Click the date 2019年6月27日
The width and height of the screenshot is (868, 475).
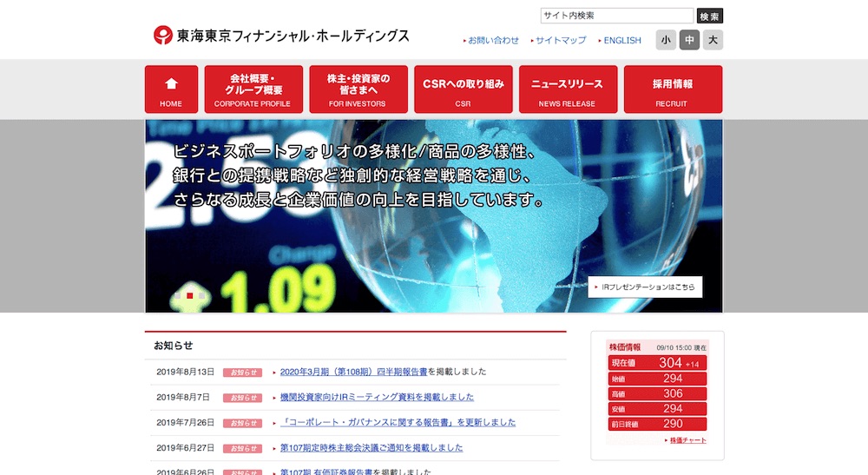point(185,448)
